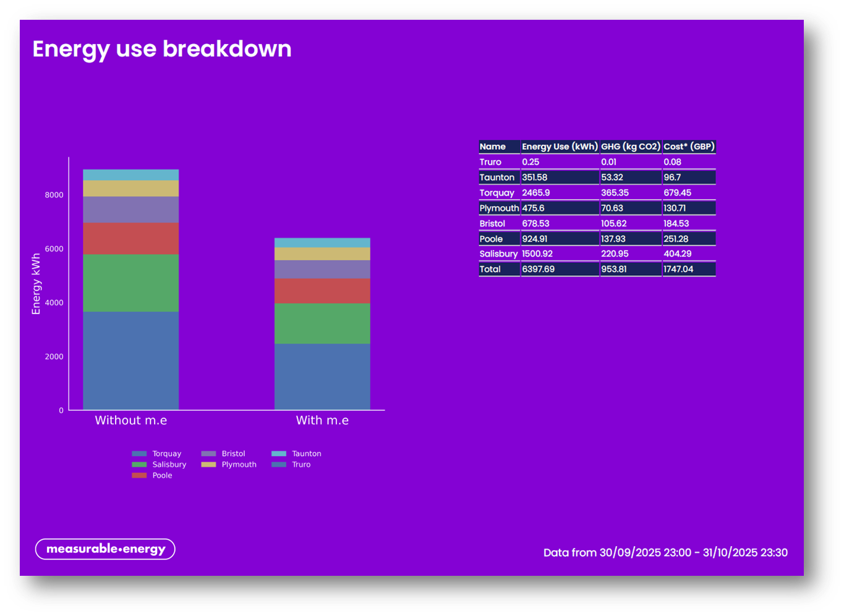Screen dimensions: 844x616
Task: Click the 'Cost* (GBP)' column header
Action: pos(689,147)
